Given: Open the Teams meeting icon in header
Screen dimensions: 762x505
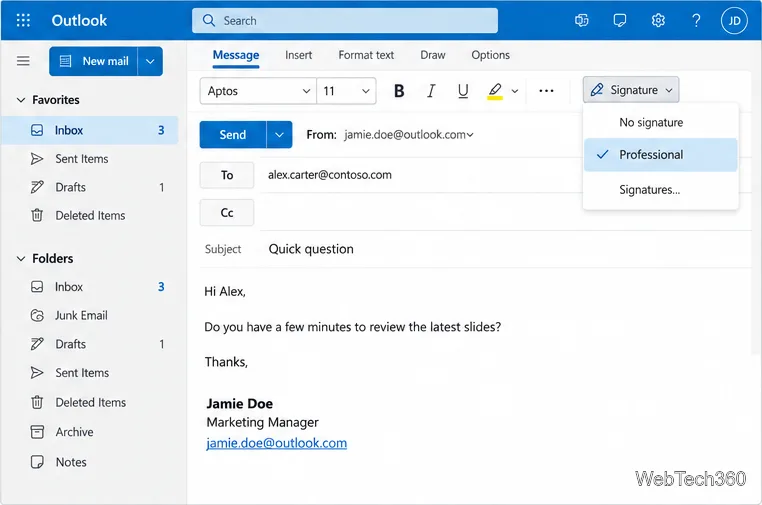Looking at the screenshot, I should click(x=581, y=20).
